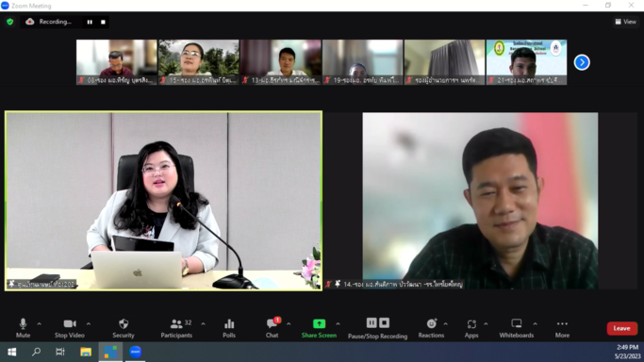Click the green Share Screen icon
This screenshot has width=644, height=362.
(319, 324)
